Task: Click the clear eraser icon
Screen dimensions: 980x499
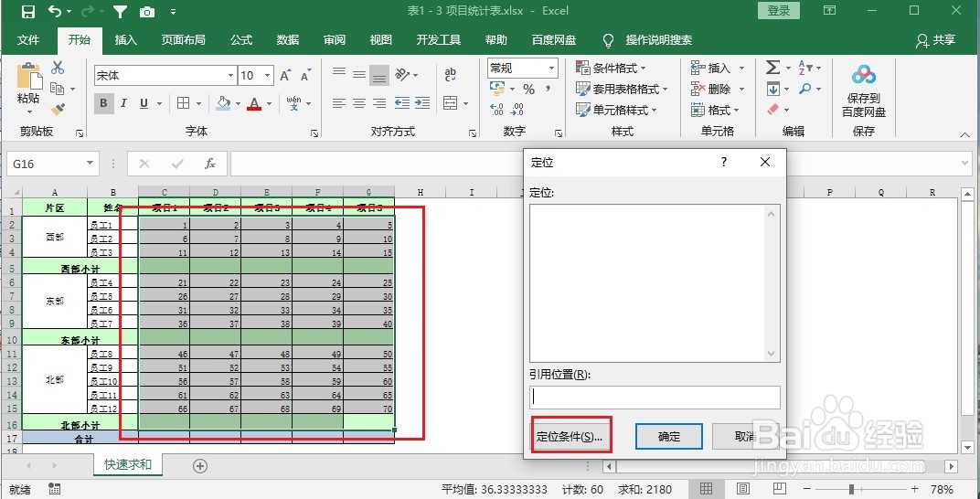Action: point(773,110)
